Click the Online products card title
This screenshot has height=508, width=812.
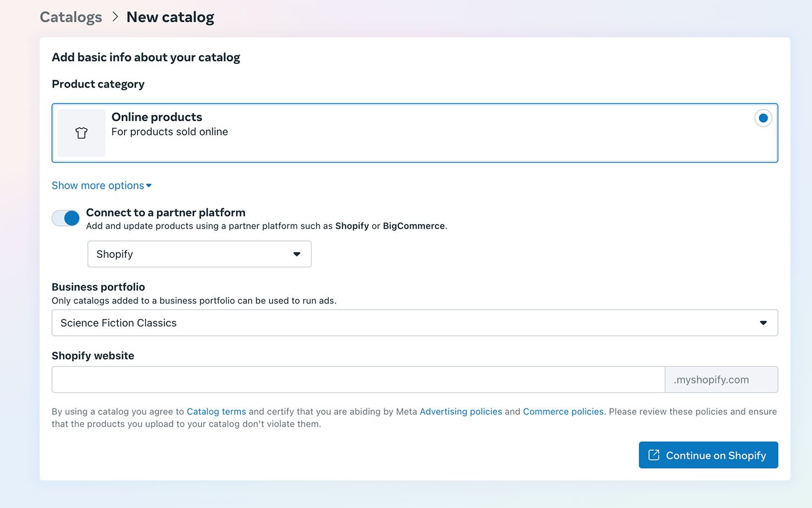click(x=156, y=117)
